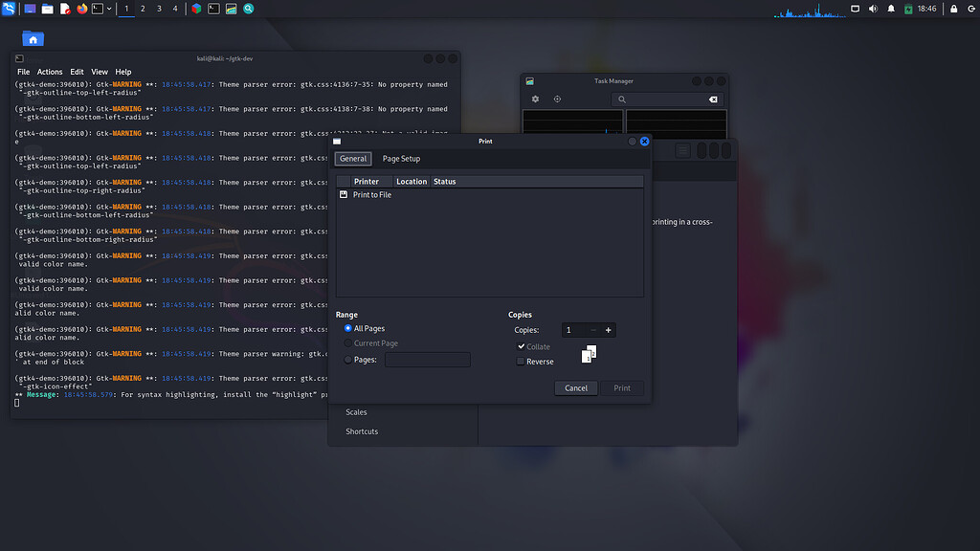Increase copies using the plus stepper
This screenshot has height=551, width=980.
click(608, 330)
